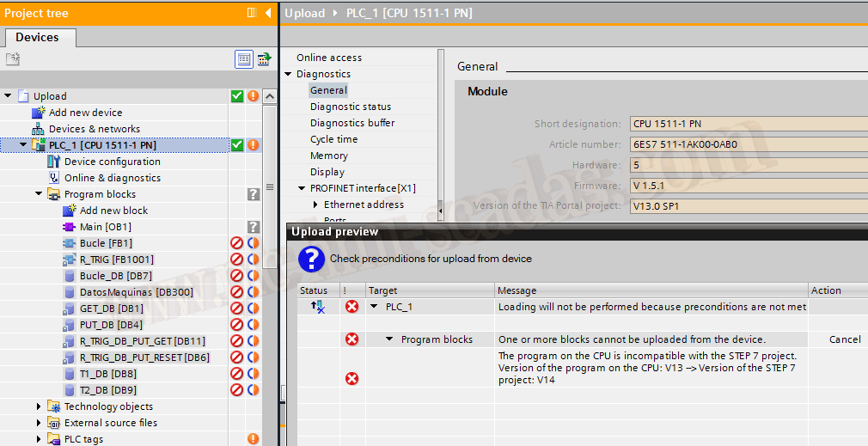Collapse the Program blocks tree folder

coord(40,194)
